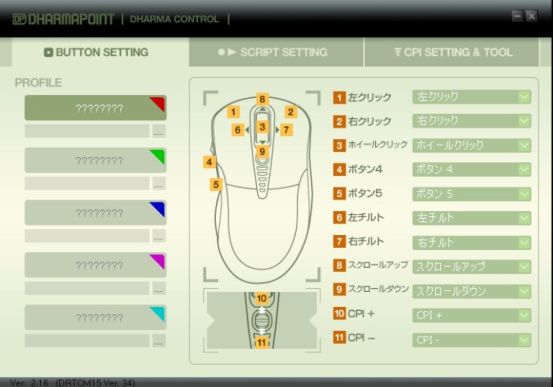Click the blue profile color corner
The width and height of the screenshot is (553, 387).
158,208
